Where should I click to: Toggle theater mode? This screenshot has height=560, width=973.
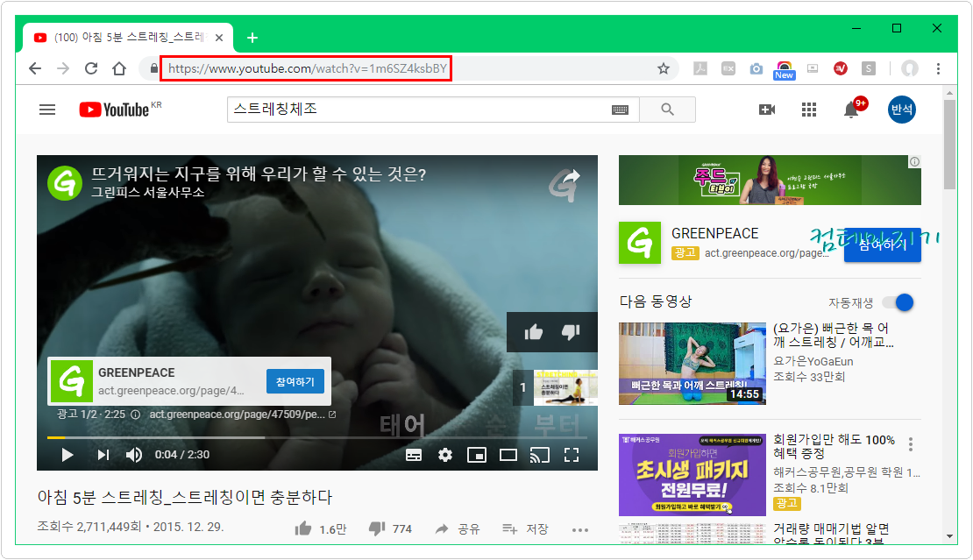(x=508, y=455)
